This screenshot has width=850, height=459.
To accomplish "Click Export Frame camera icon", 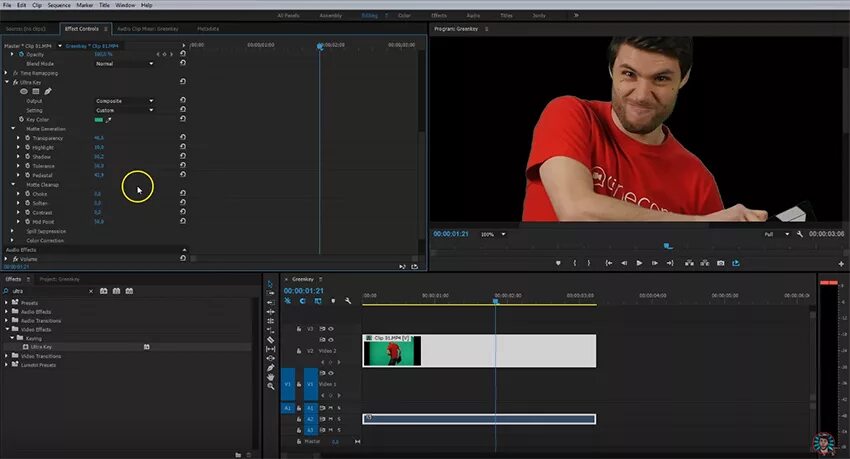I will pyautogui.click(x=720, y=263).
